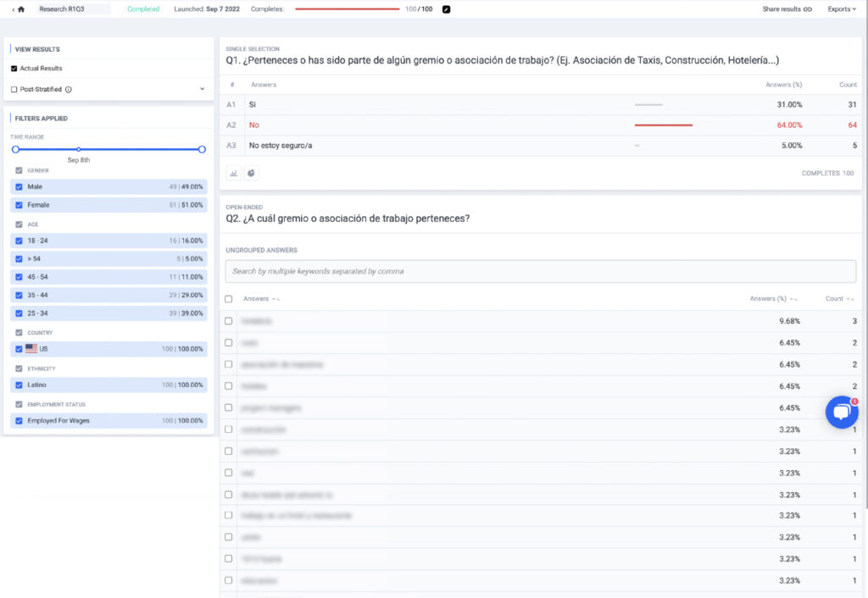The image size is (868, 598).
Task: Open the live chat bubble
Action: tap(841, 412)
